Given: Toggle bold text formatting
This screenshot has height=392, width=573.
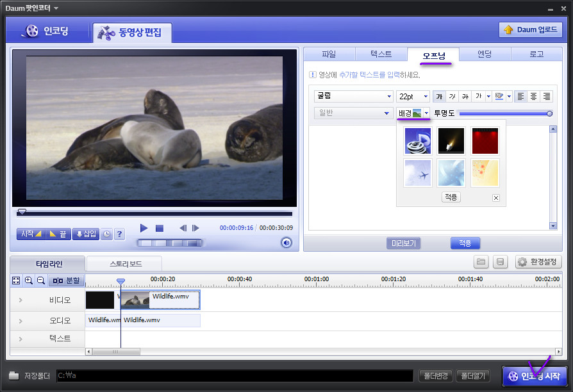Looking at the screenshot, I should click(x=439, y=97).
